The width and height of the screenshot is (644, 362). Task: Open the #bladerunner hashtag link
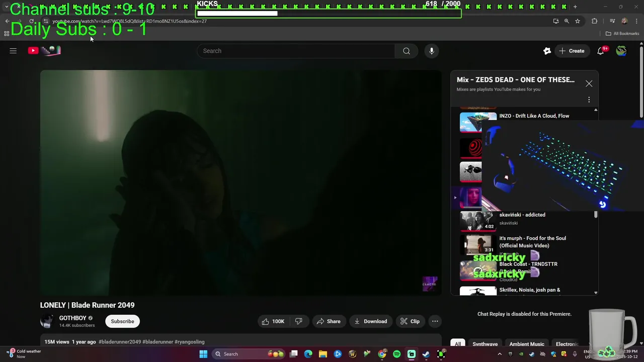coord(158,342)
